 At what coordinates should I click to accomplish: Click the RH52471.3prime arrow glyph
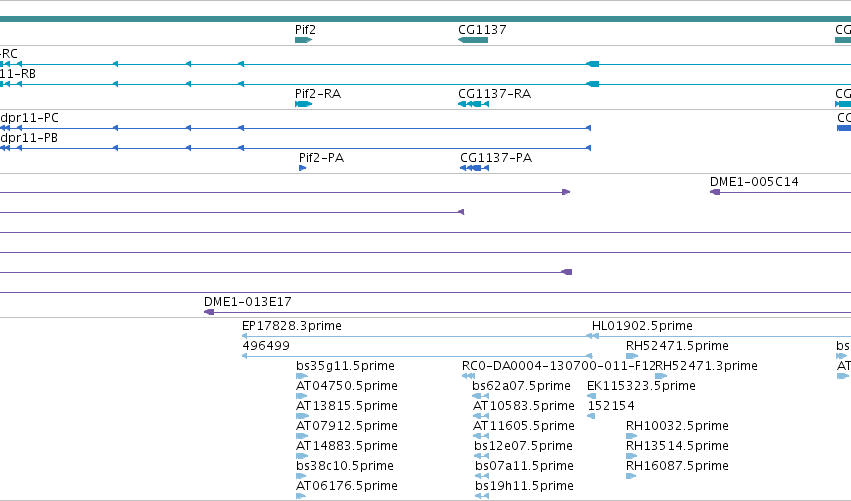point(661,376)
